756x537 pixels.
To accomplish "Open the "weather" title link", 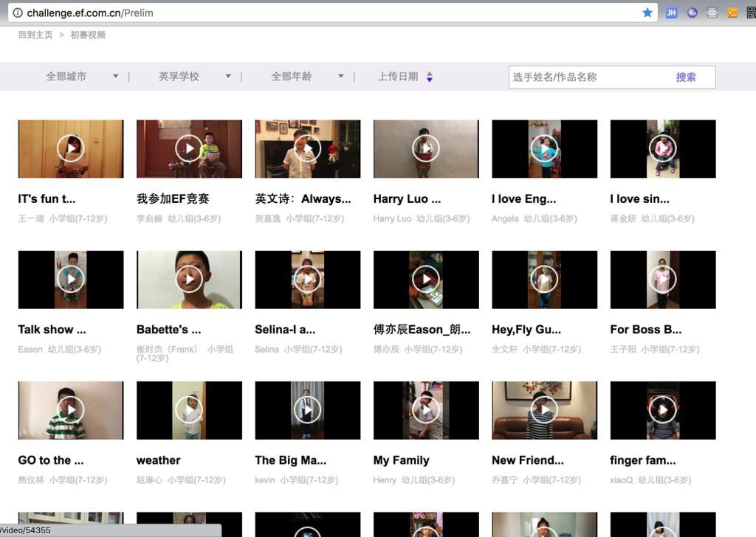I will 158,460.
